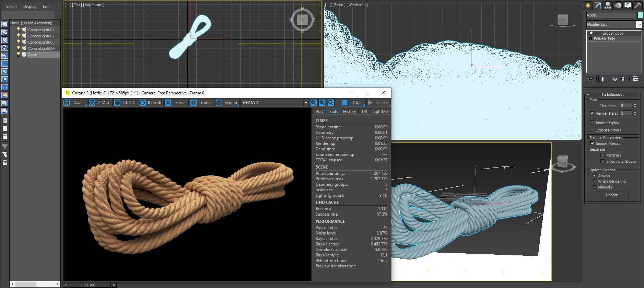644x288 pixels.
Task: Toggle Display Geometry filter in Scene Explorer
Action: click(x=5, y=24)
